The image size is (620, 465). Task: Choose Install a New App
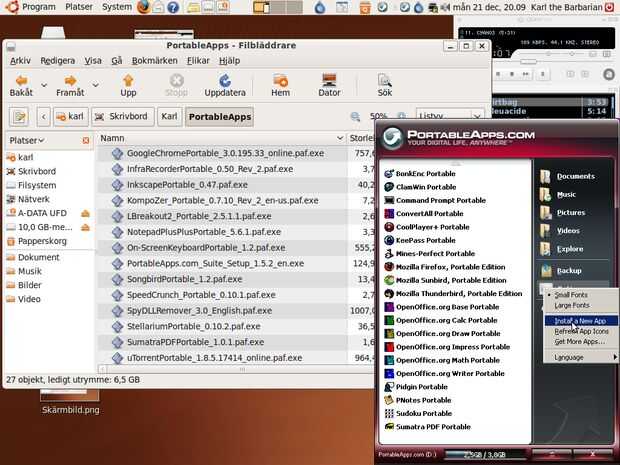pos(580,321)
